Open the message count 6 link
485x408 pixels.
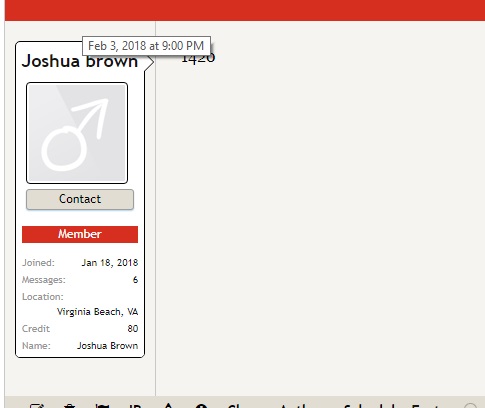135,280
